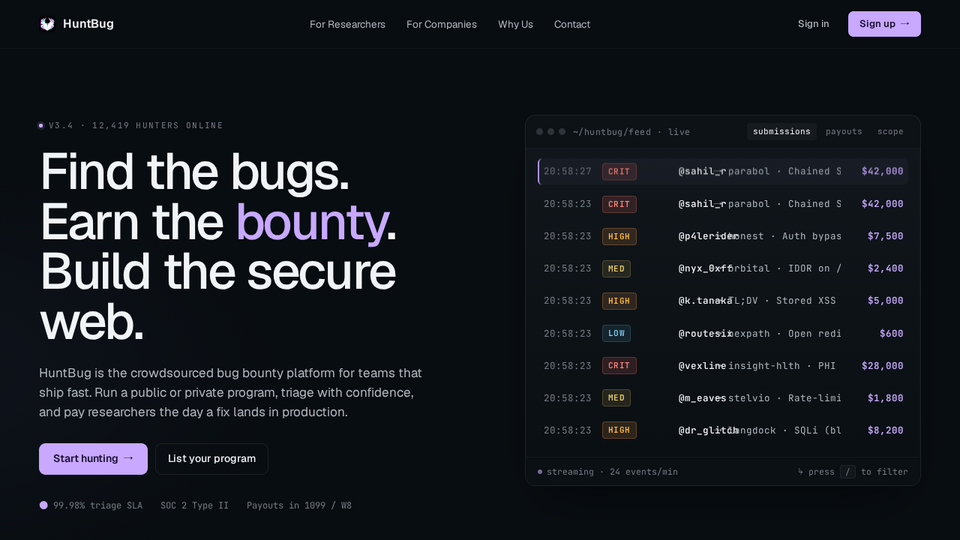Click the Sign in link
This screenshot has width=960, height=540.
click(813, 24)
